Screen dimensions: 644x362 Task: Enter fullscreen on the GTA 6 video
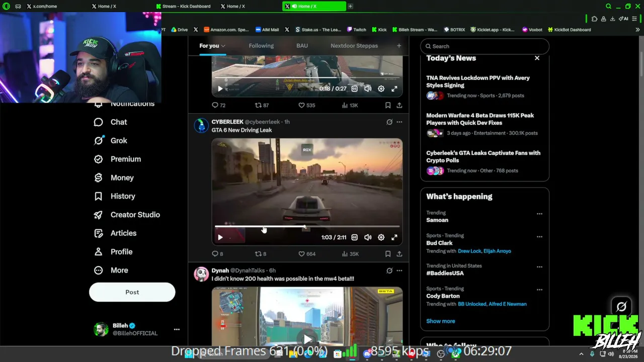pyautogui.click(x=394, y=237)
